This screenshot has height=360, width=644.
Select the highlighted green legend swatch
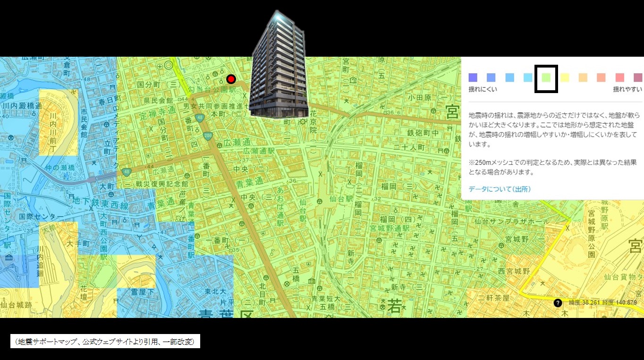click(546, 78)
